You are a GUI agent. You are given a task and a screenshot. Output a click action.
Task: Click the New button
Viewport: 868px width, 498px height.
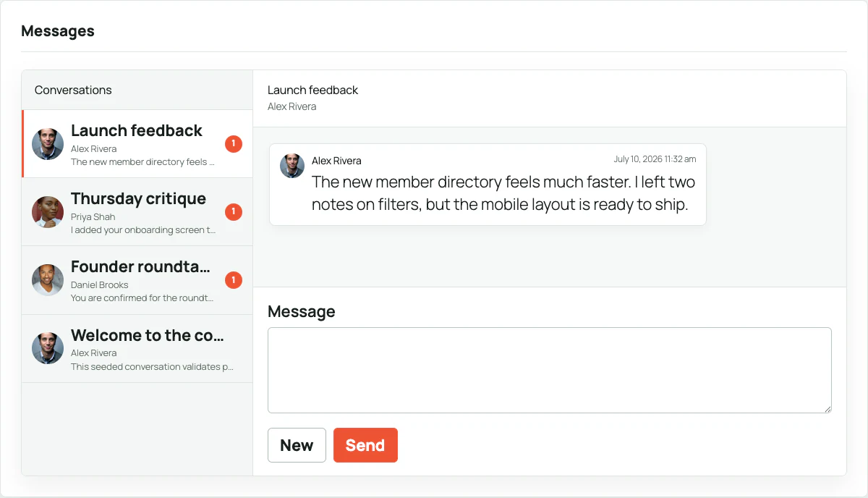tap(297, 445)
